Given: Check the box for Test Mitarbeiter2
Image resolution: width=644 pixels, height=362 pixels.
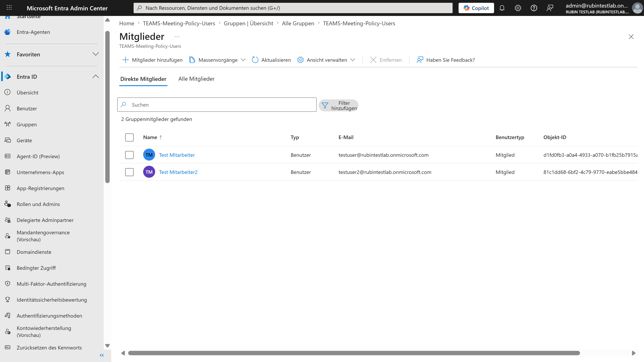Looking at the screenshot, I should pyautogui.click(x=129, y=172).
